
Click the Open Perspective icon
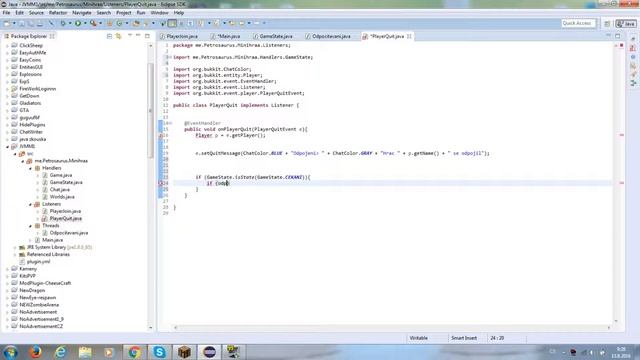coord(607,24)
